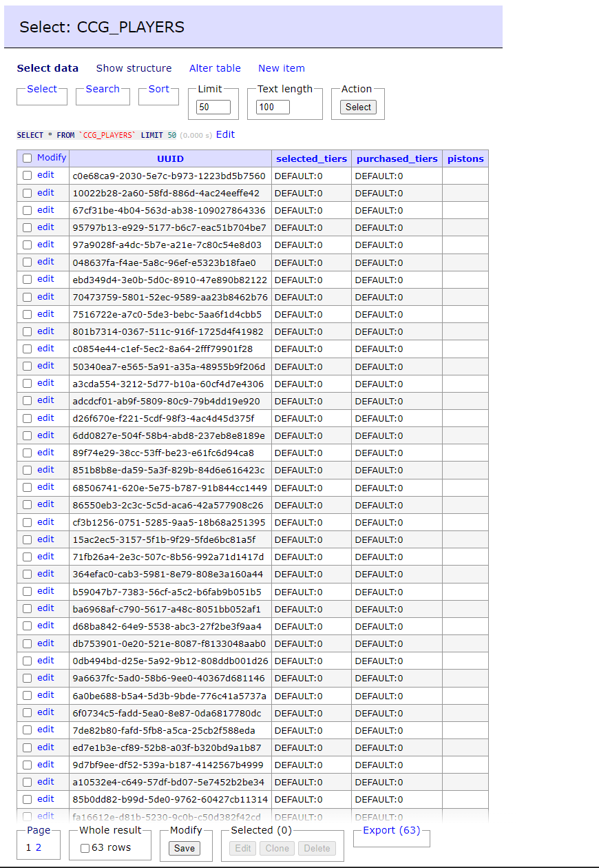Edit the row 7516722e-a7c0-5de3-bebc-5aa6f1d4cbb5
This screenshot has width=599, height=868.
(x=45, y=313)
